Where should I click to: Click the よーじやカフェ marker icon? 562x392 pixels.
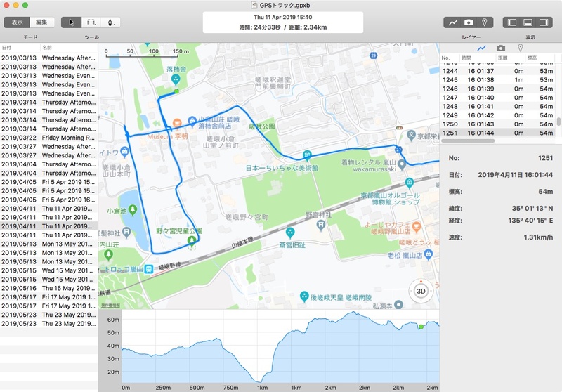point(416,226)
